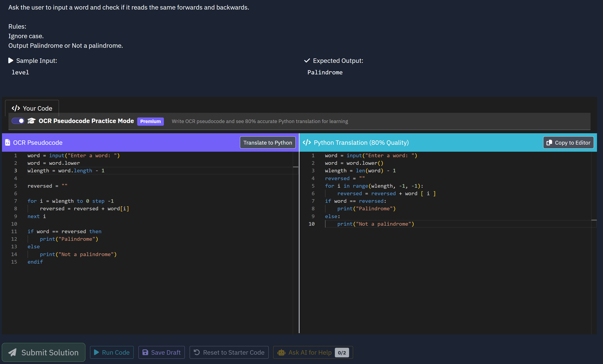
Task: Run the code with Run Code button
Action: click(112, 352)
